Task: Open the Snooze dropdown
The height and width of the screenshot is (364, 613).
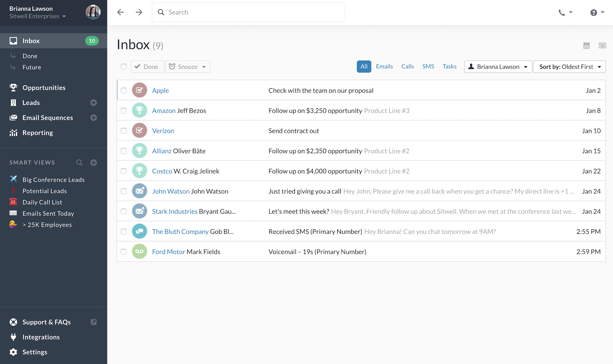Action: point(188,67)
